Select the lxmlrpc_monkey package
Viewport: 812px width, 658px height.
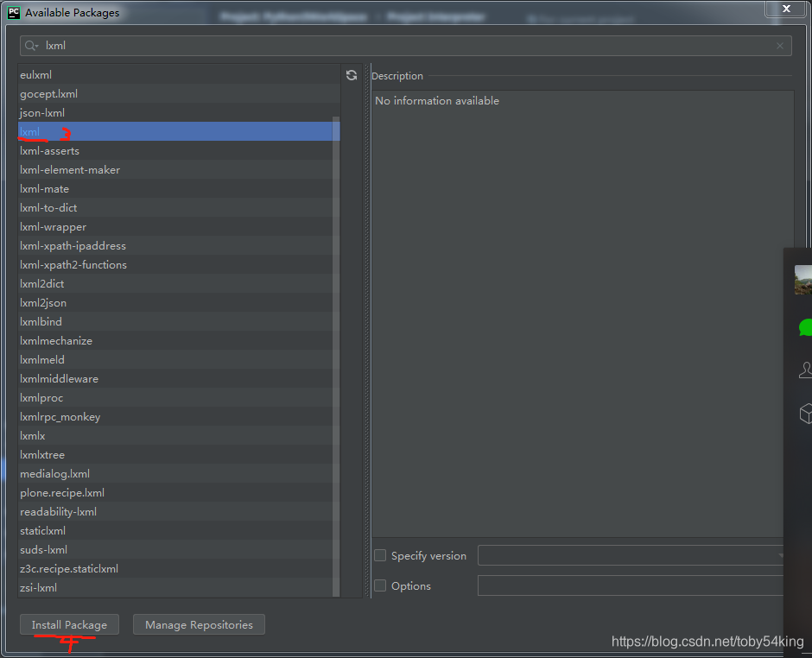coord(179,416)
